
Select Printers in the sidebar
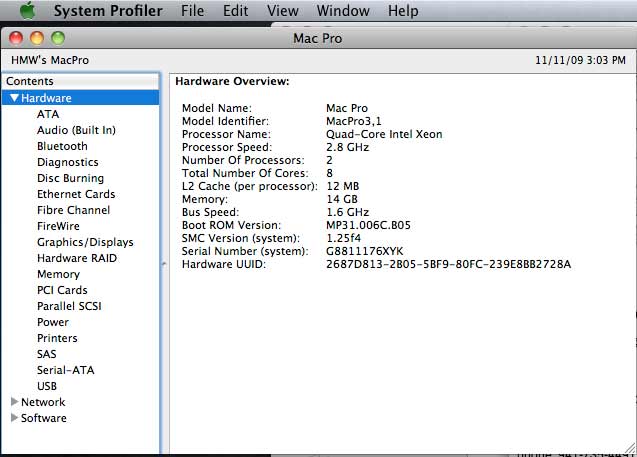(57, 338)
